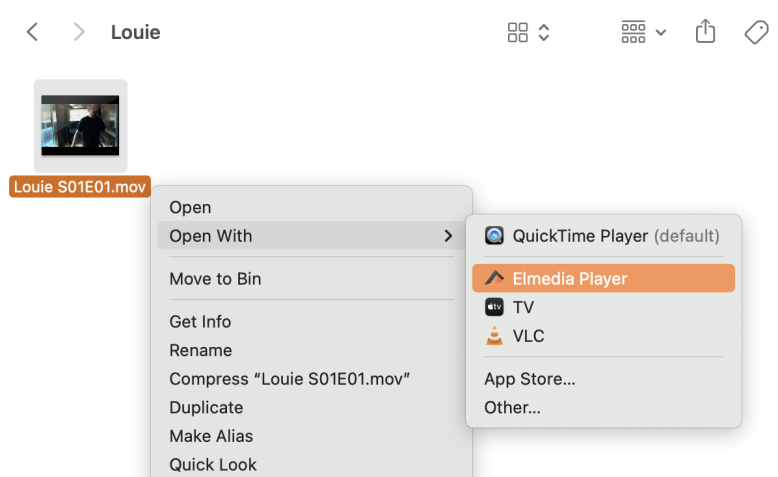Click the Louie S01E01.mov video thumbnail
The width and height of the screenshot is (778, 477).
point(80,125)
